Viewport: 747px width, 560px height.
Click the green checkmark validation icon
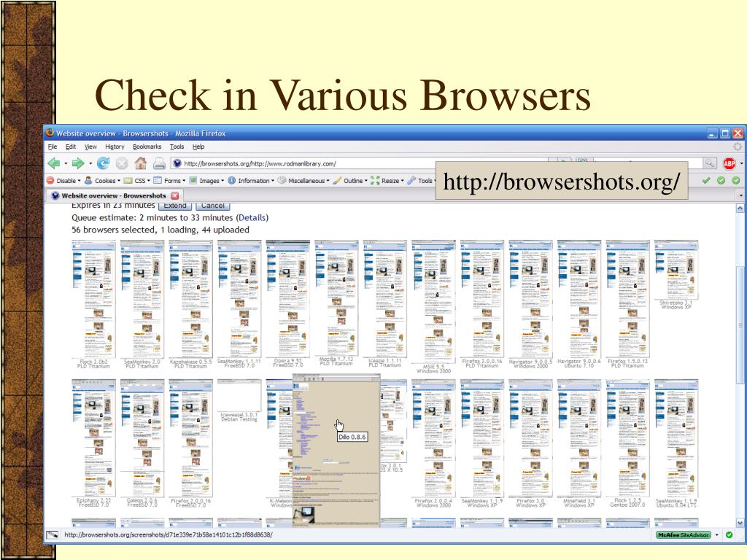click(x=706, y=181)
